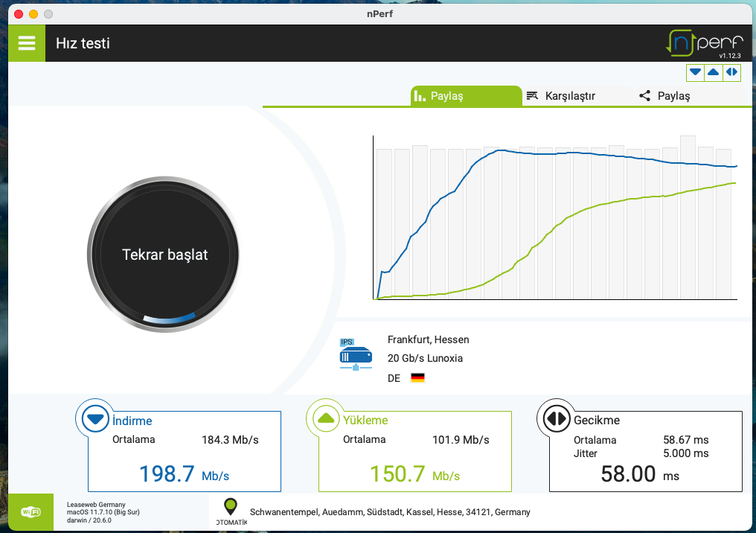
Task: Click the share icon beside Paylaş
Action: tap(644, 95)
